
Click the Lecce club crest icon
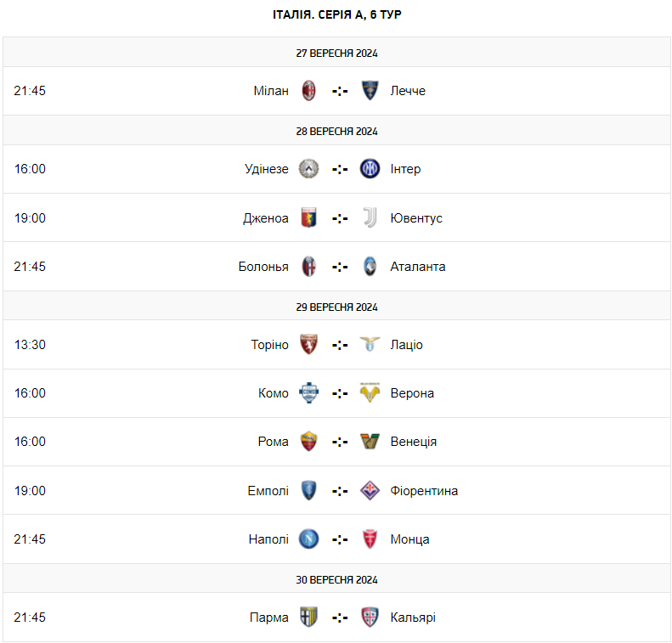pyautogui.click(x=370, y=91)
